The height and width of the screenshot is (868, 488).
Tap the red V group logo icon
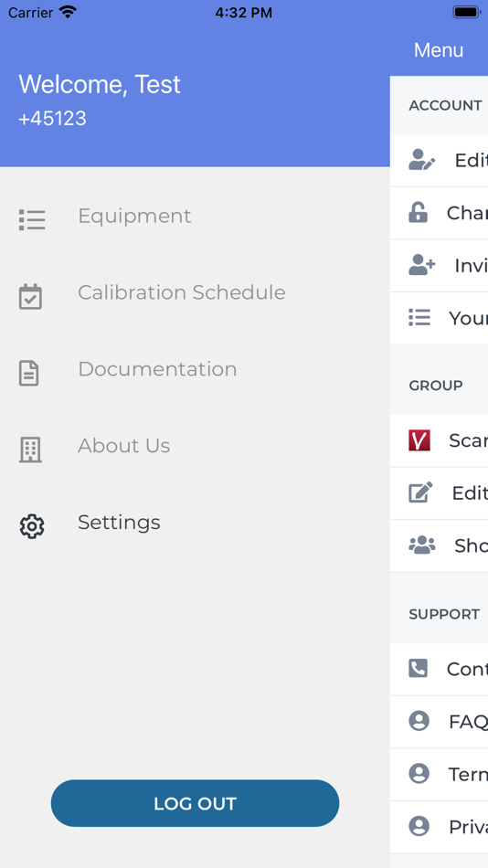click(419, 440)
